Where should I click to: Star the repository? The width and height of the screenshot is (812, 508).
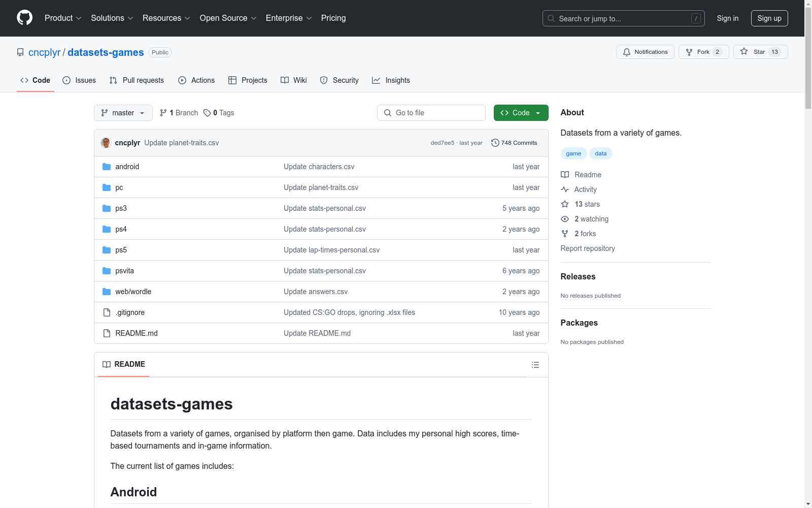761,52
